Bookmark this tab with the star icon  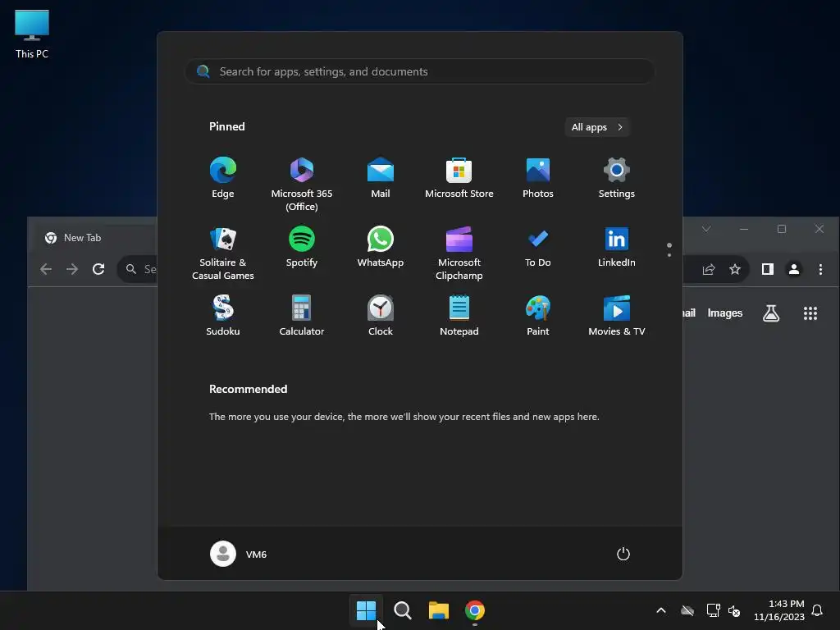click(735, 269)
